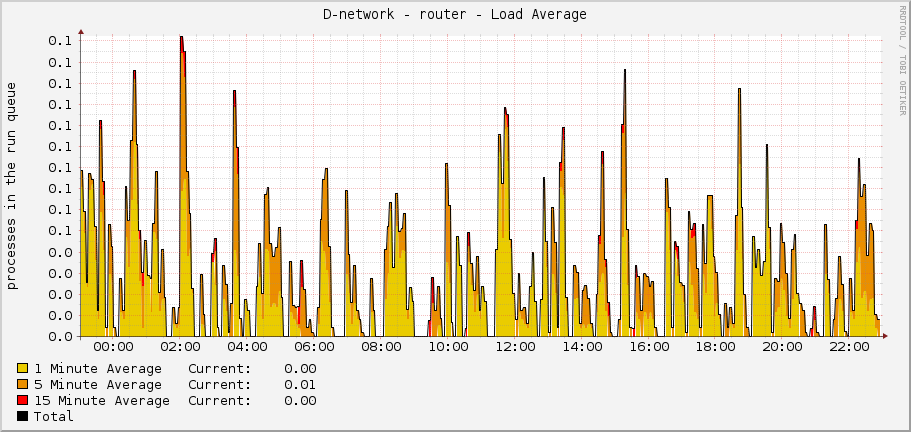The image size is (911, 432).
Task: Select the graph title 'D-network - router - Load Average'
Action: pyautogui.click(x=455, y=15)
